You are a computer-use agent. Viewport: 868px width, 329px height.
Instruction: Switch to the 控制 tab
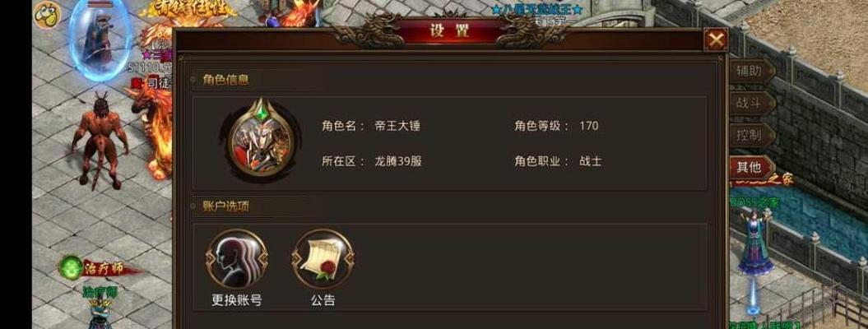750,135
